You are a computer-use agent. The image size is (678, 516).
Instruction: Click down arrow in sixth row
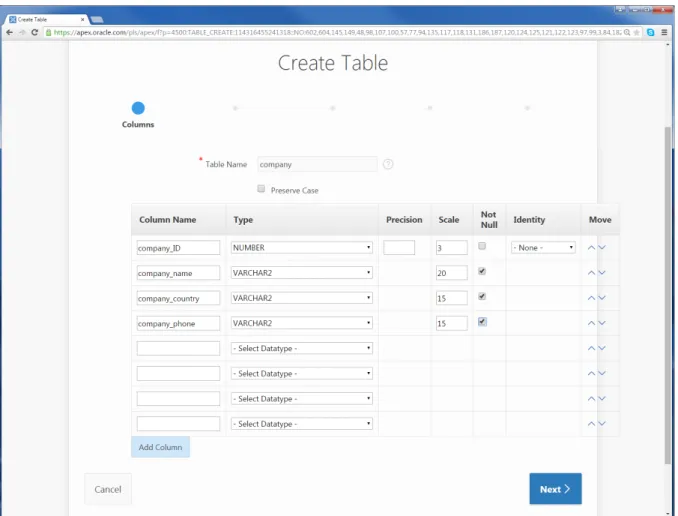pyautogui.click(x=601, y=373)
